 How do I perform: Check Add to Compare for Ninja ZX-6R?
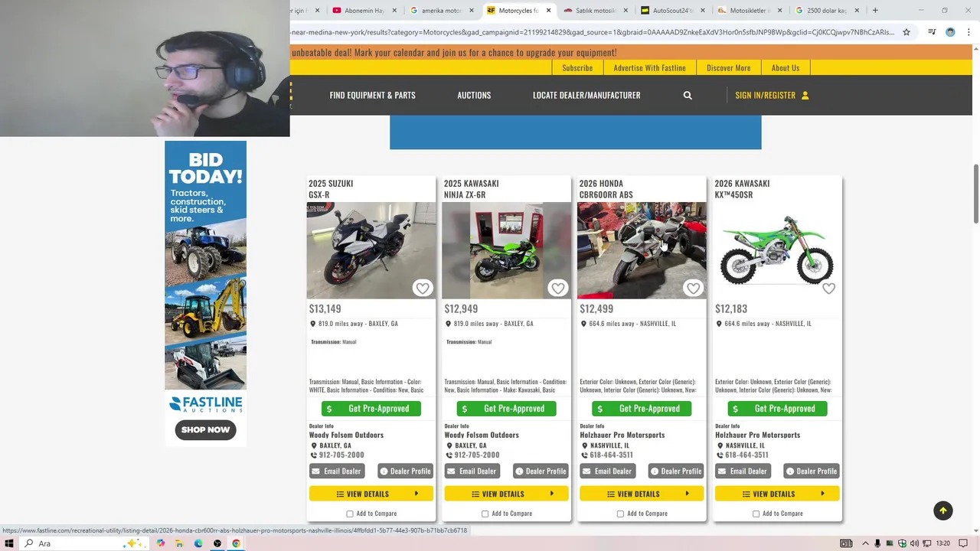[485, 514]
